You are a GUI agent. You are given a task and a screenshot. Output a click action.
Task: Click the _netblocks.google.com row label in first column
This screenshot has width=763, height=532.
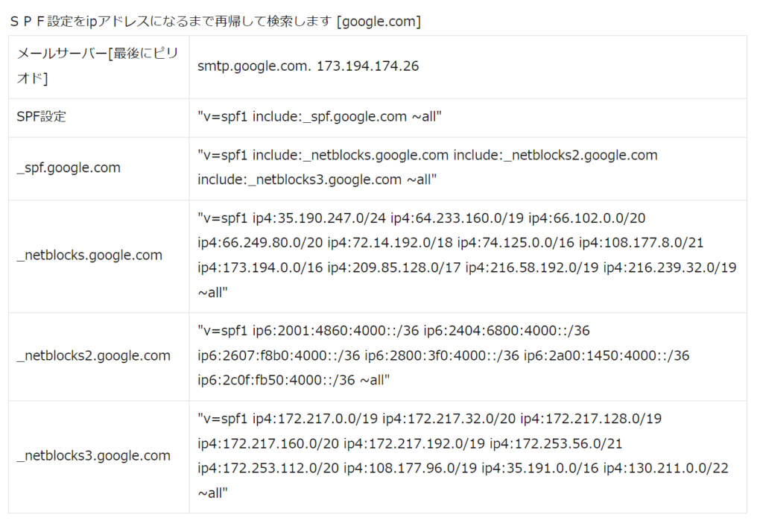pyautogui.click(x=89, y=255)
